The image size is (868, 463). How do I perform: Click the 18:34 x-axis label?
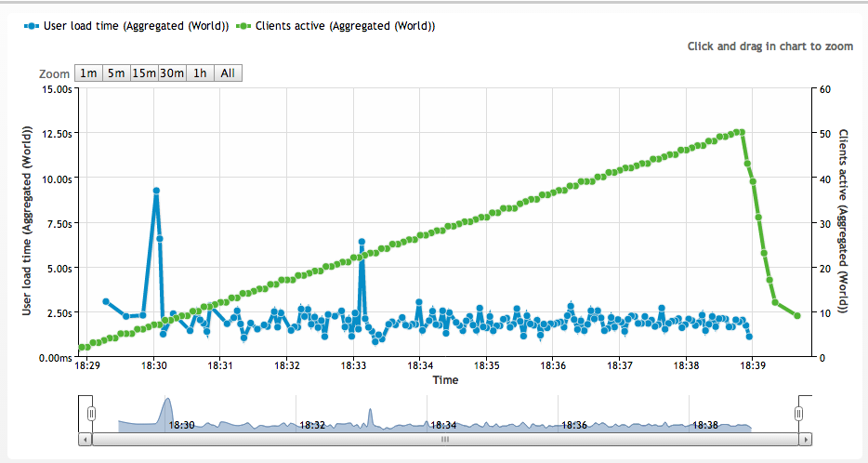pos(420,365)
